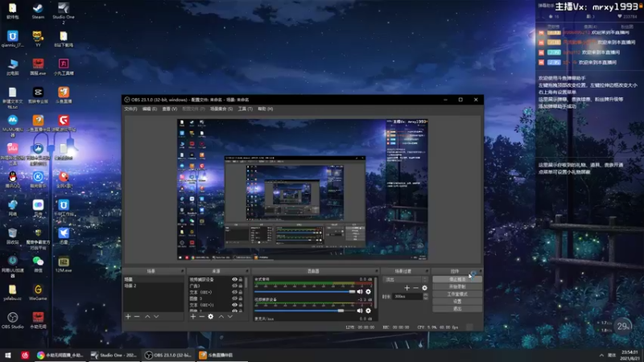Toggle visibility of 视频捕获设备 source
This screenshot has width=644, height=362.
[x=234, y=279]
